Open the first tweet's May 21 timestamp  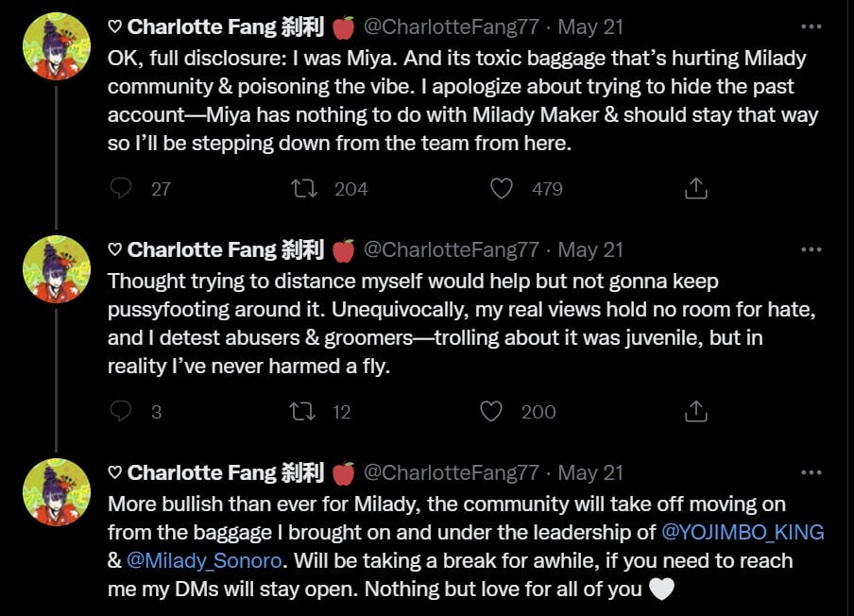pyautogui.click(x=590, y=26)
